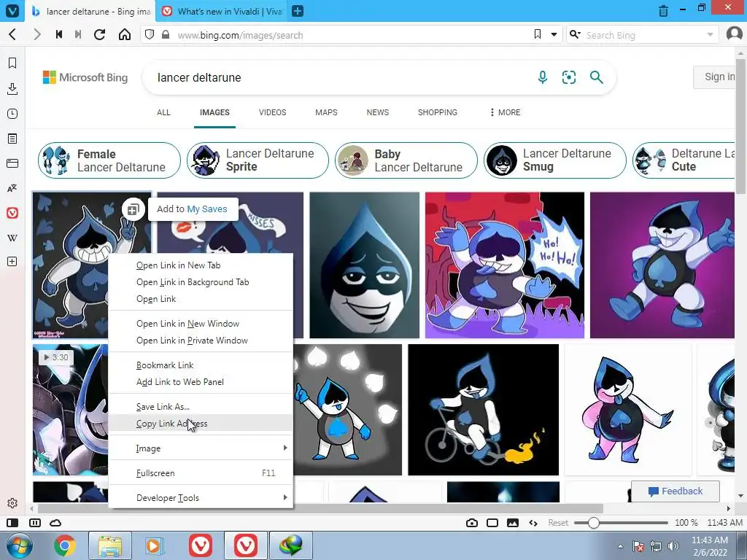747x560 pixels.
Task: Search by voice using microphone icon
Action: [x=543, y=77]
